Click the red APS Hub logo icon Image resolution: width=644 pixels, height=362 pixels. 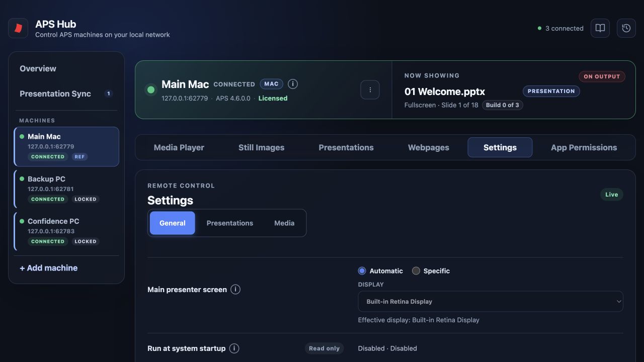click(x=18, y=28)
